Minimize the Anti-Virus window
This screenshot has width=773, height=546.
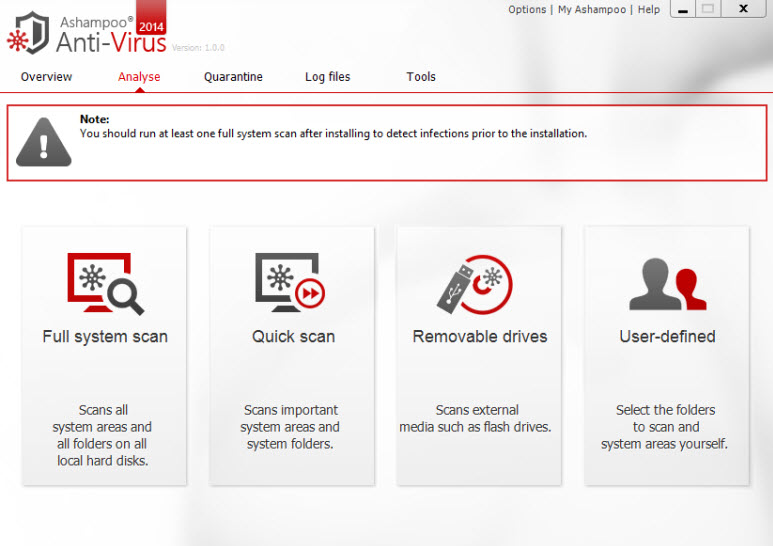[x=683, y=9]
